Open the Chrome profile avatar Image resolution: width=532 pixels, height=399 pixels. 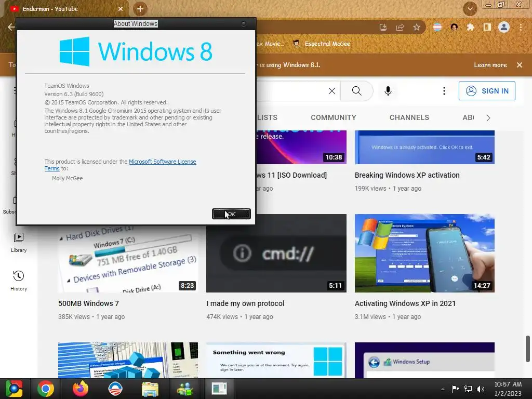504,27
